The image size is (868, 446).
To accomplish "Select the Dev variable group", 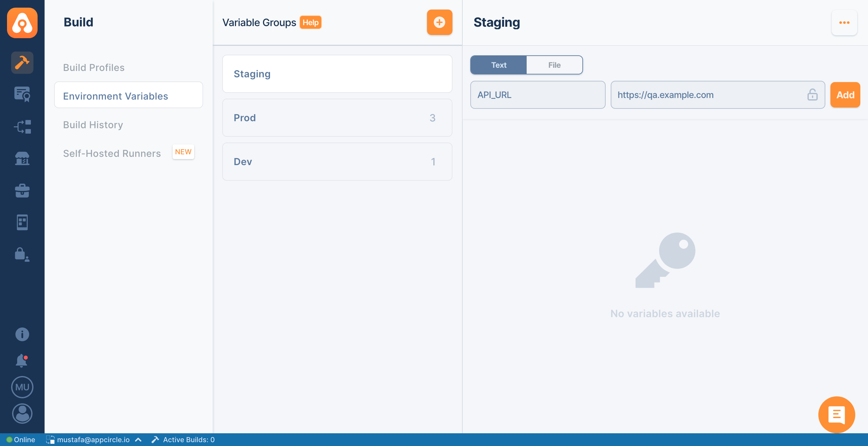I will [x=337, y=162].
